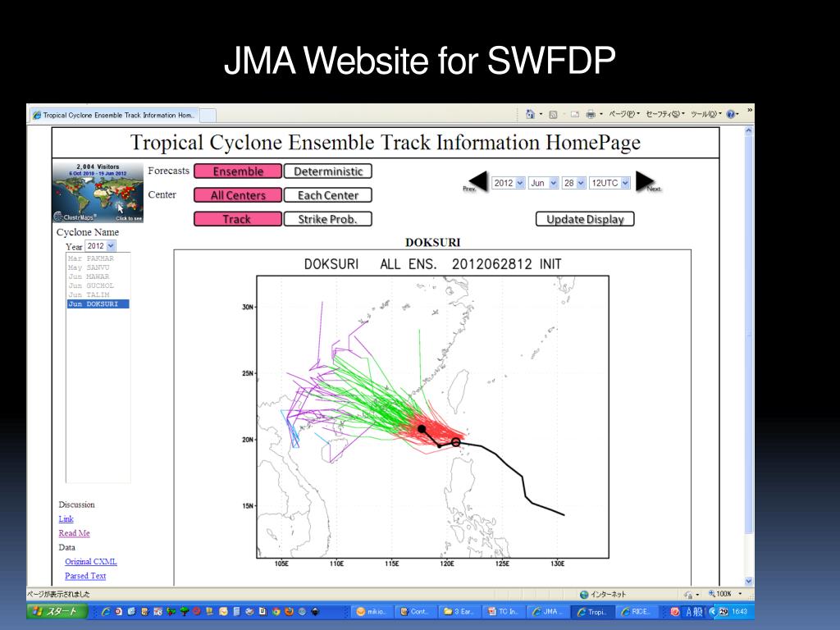This screenshot has width=840, height=630.
Task: Click the DOKSURI ensemble track map
Action: 433,417
